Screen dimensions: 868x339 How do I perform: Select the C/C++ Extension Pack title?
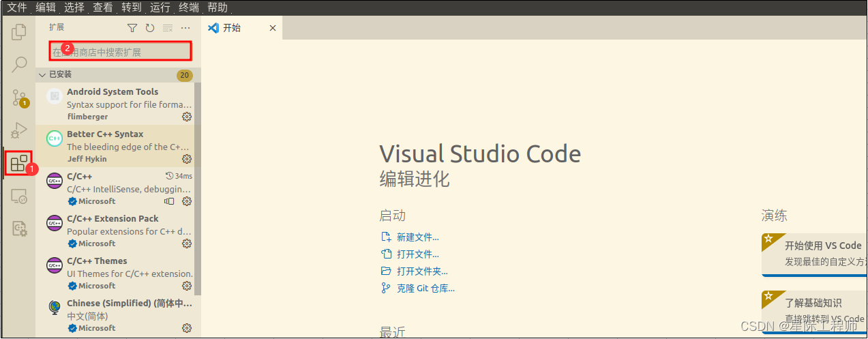coord(113,218)
